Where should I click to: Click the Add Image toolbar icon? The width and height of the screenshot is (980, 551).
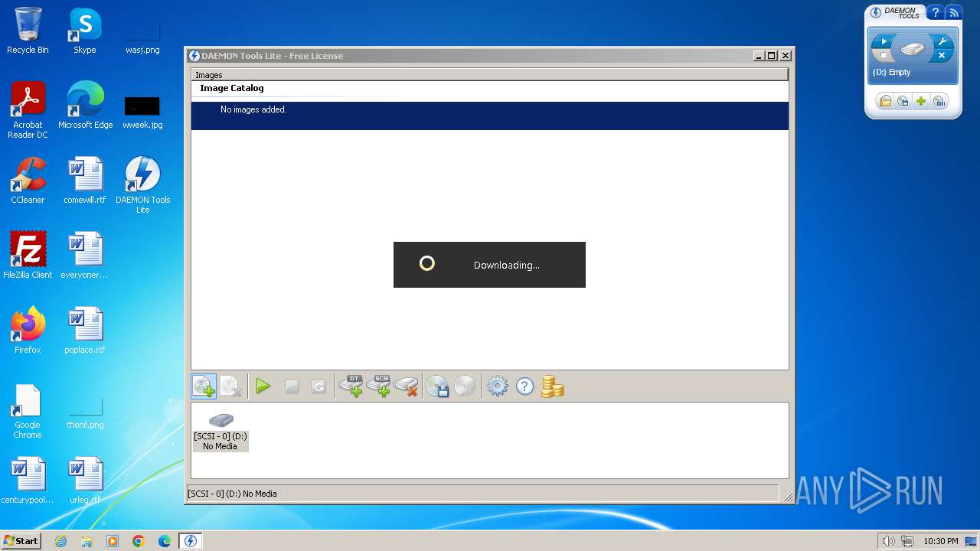pyautogui.click(x=204, y=386)
